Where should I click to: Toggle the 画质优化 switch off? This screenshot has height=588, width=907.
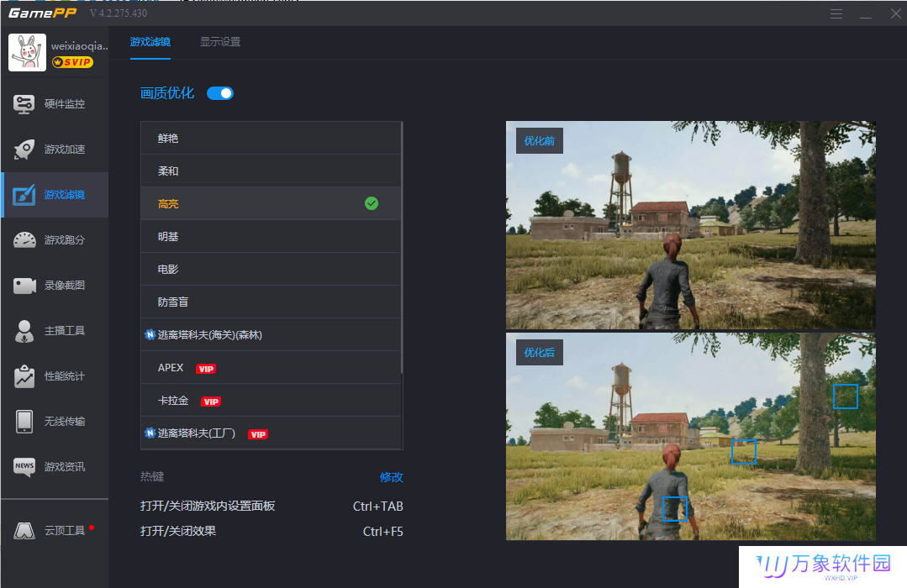220,93
